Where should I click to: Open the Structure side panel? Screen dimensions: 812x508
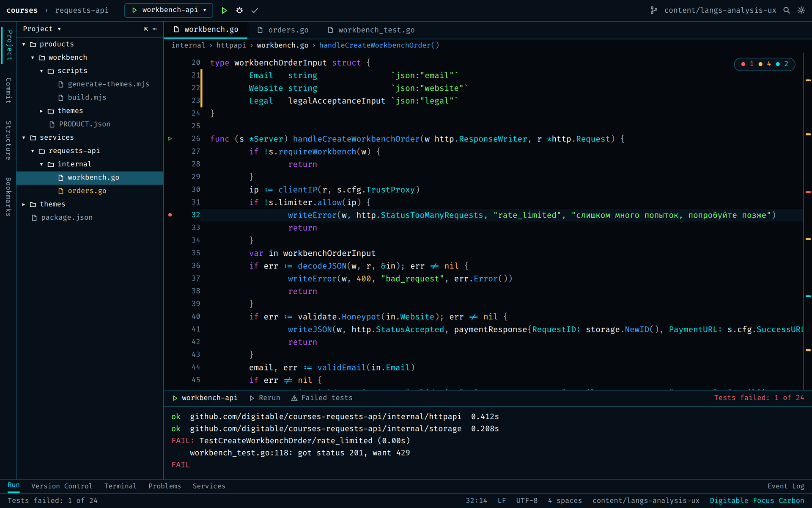(8, 140)
